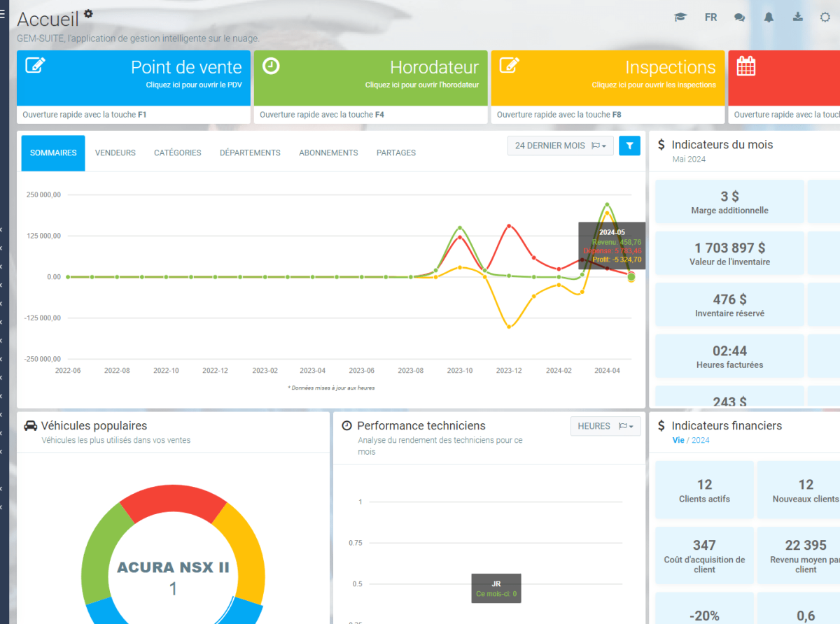This screenshot has width=840, height=624.
Task: Click the JR technician tooltip
Action: click(x=496, y=589)
